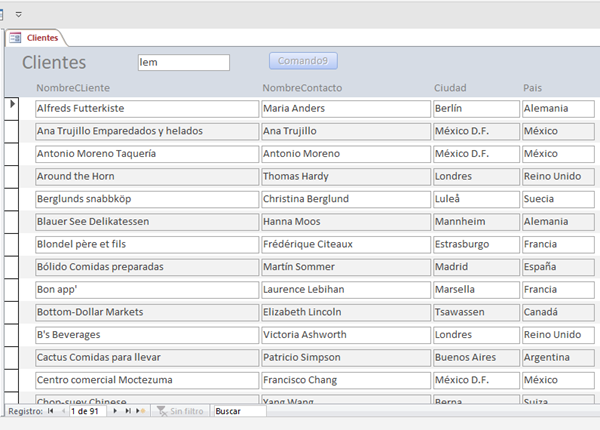Click the 'Elizabeth Lincoln' contact field

[346, 312]
